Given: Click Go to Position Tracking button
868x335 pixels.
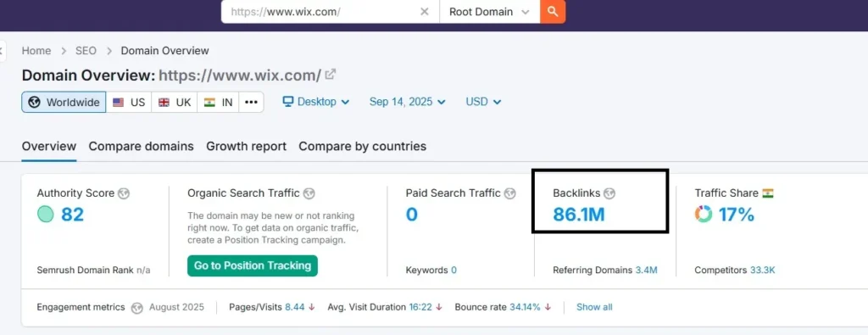Looking at the screenshot, I should [253, 265].
